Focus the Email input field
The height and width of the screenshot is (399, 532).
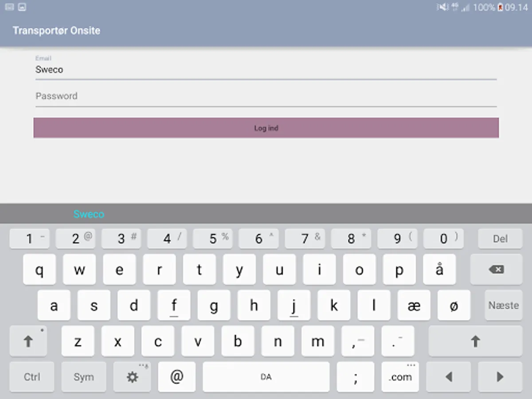pos(266,69)
